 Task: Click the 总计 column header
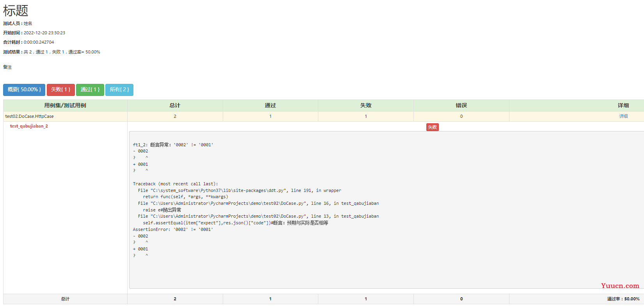click(x=175, y=105)
